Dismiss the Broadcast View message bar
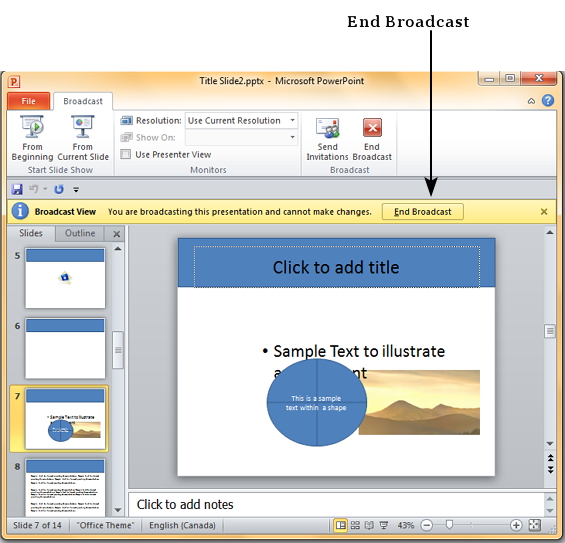The width and height of the screenshot is (565, 543). pyautogui.click(x=544, y=212)
